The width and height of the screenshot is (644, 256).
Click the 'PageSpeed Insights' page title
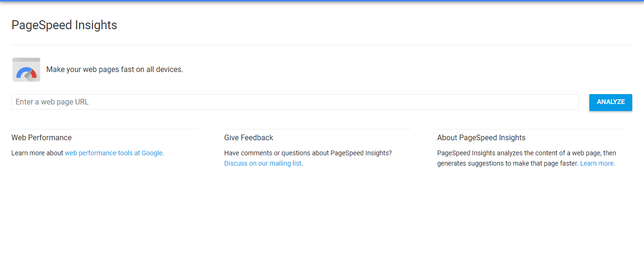[x=64, y=25]
